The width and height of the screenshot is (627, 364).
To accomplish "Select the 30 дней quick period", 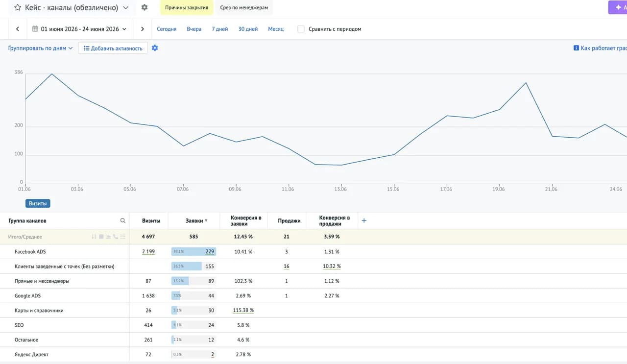I will (x=248, y=29).
